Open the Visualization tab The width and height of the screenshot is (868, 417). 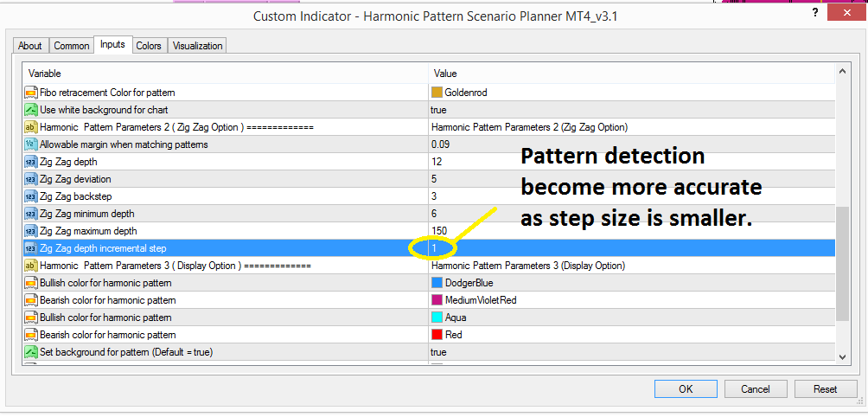pyautogui.click(x=198, y=46)
